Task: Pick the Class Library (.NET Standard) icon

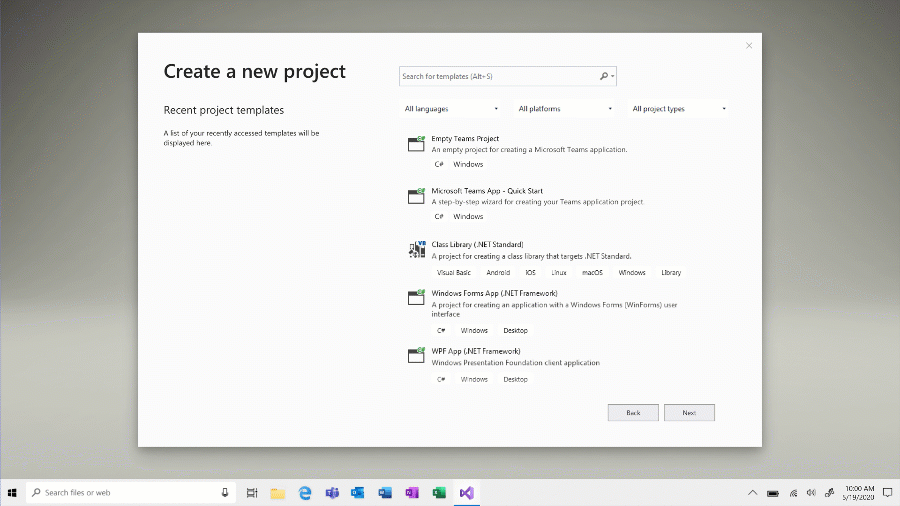Action: click(x=416, y=250)
